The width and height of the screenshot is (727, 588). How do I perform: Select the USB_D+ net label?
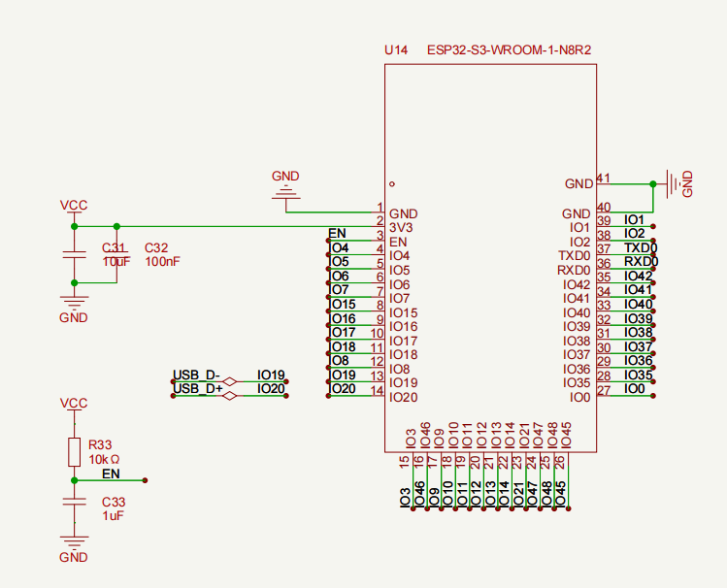pyautogui.click(x=198, y=389)
